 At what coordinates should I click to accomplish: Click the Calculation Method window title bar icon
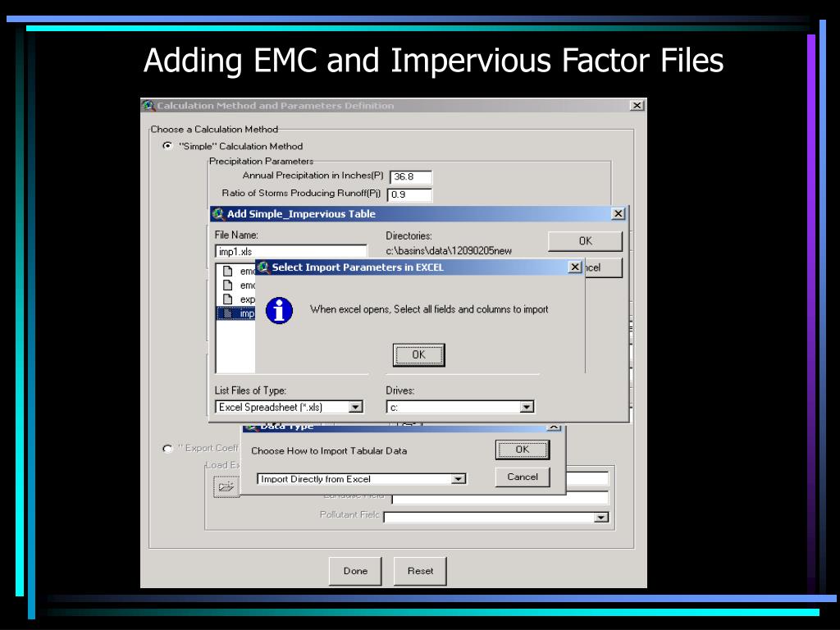pos(148,106)
